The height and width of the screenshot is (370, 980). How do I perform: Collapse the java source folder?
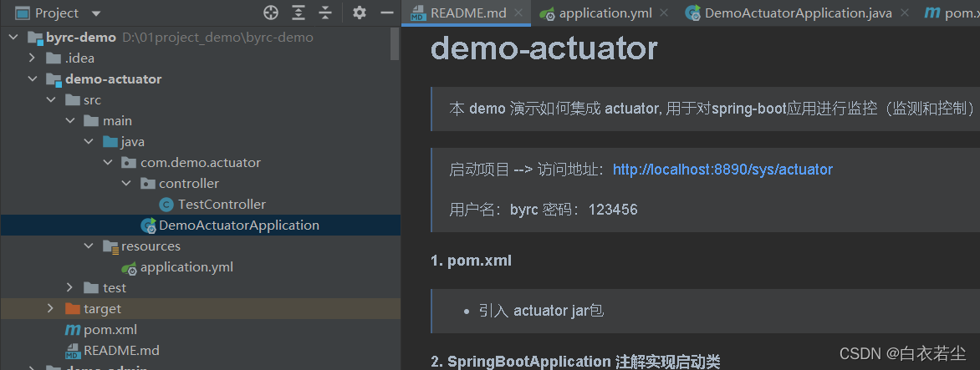[x=88, y=142]
